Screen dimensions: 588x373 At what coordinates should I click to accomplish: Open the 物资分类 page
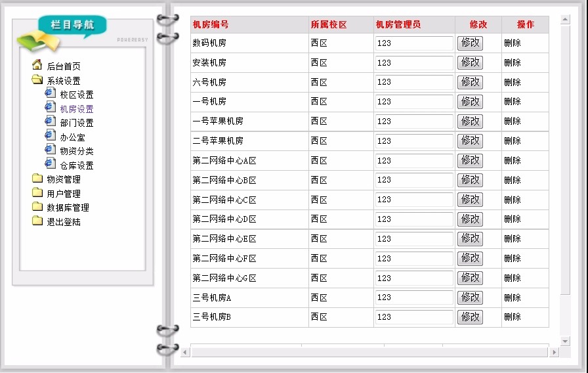[x=77, y=151]
